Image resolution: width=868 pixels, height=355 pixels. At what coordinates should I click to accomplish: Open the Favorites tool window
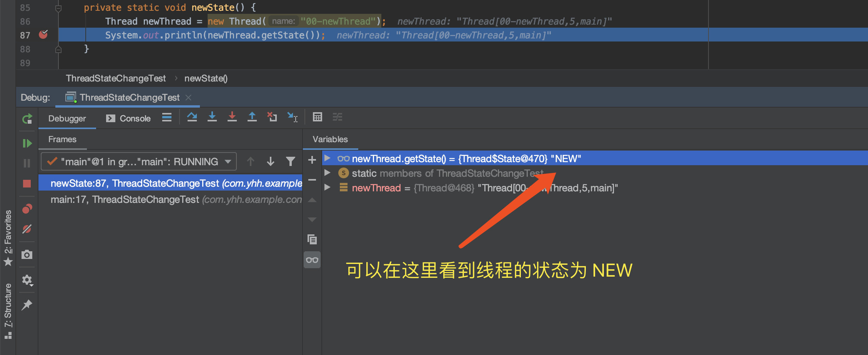(8, 238)
